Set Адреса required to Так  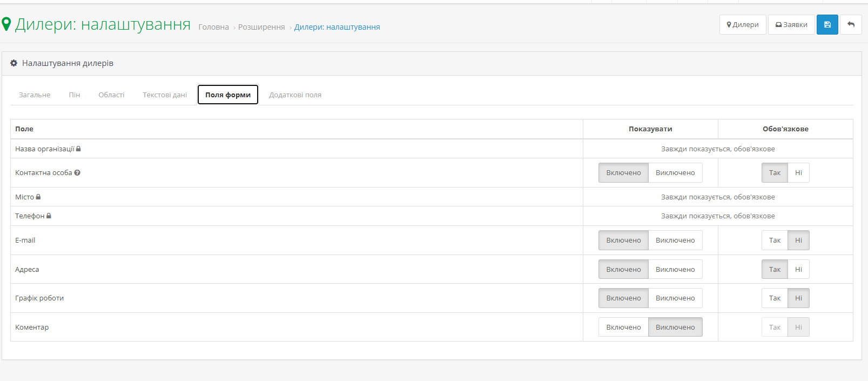pyautogui.click(x=775, y=269)
